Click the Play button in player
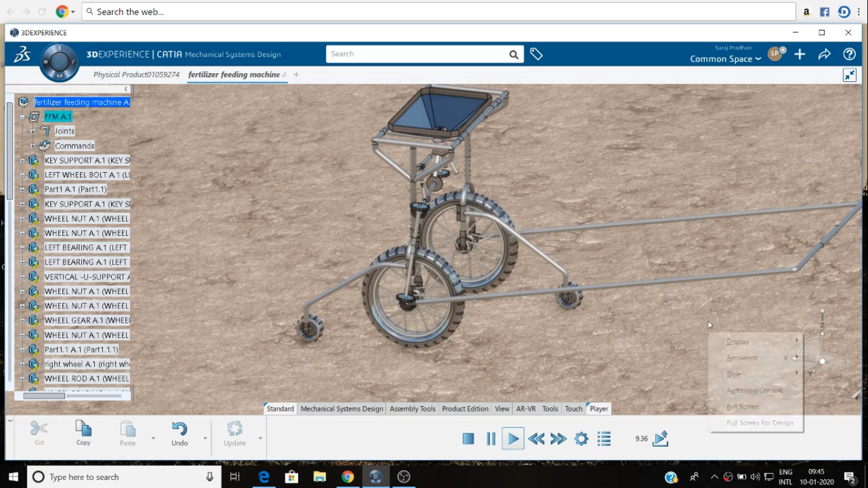 [x=513, y=438]
